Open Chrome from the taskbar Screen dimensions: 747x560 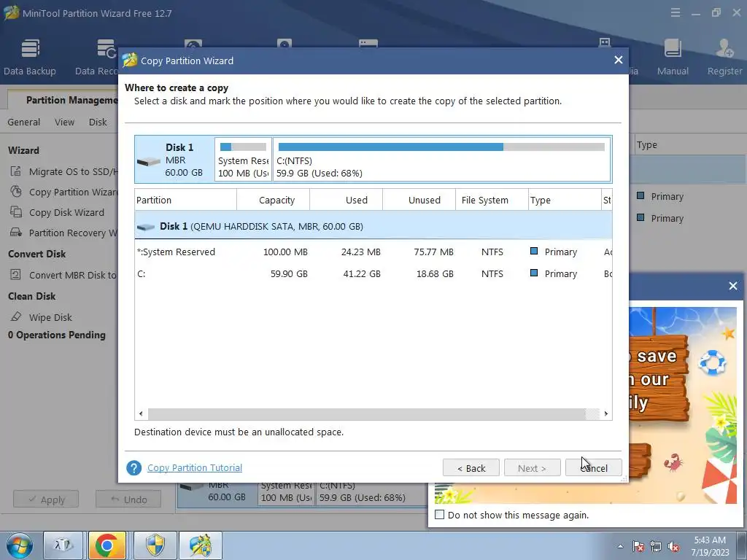107,545
